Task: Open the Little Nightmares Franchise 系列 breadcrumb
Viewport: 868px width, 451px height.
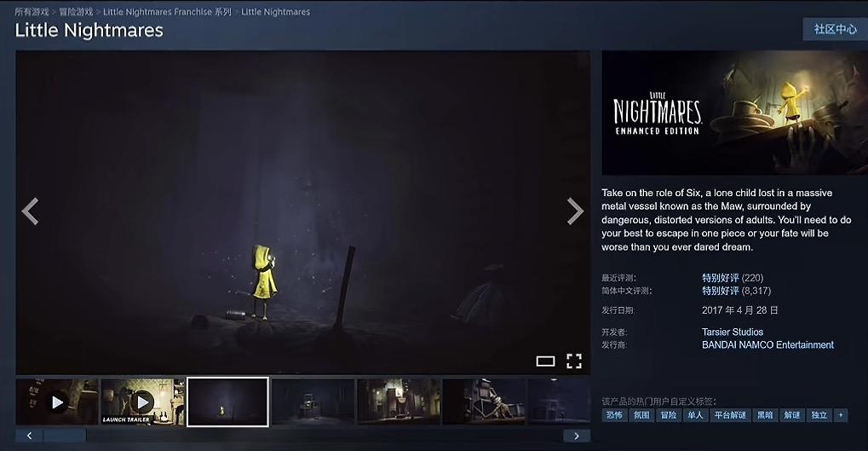Action: pyautogui.click(x=167, y=12)
